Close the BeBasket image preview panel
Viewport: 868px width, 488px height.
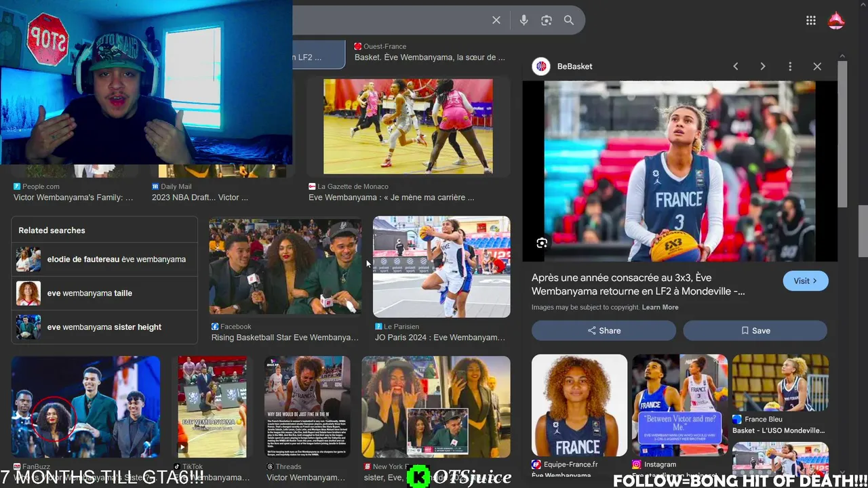[x=817, y=66]
